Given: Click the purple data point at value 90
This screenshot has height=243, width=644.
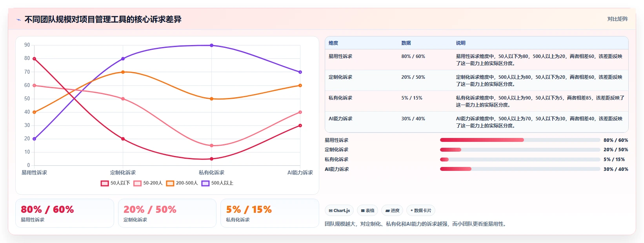Looking at the screenshot, I should 212,45.
